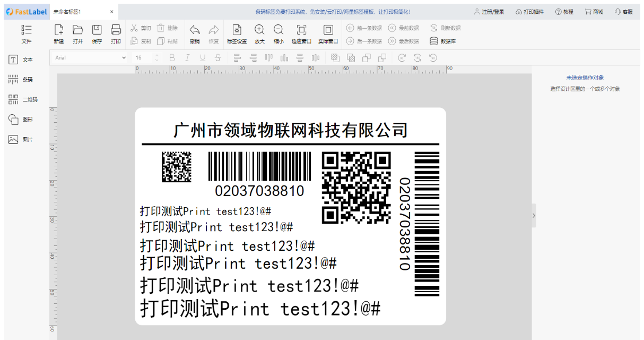Open the 数据库 database tool
Screen dimensions: 644x340
pyautogui.click(x=442, y=41)
